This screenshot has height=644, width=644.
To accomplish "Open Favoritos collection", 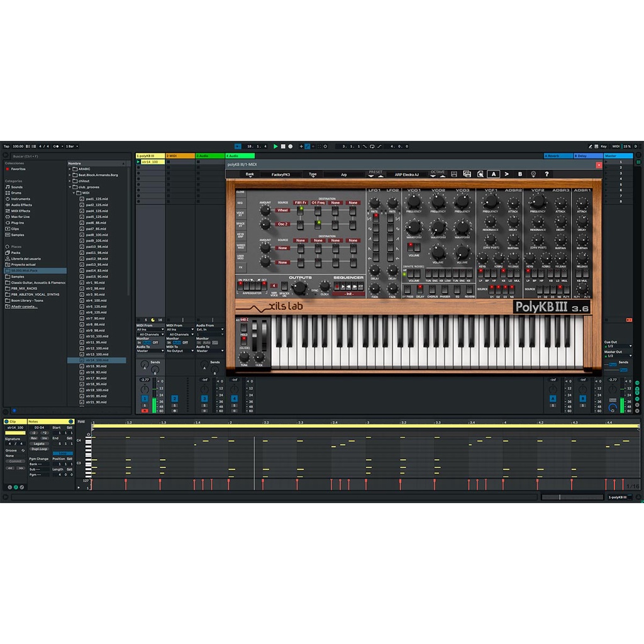I will click(18, 169).
